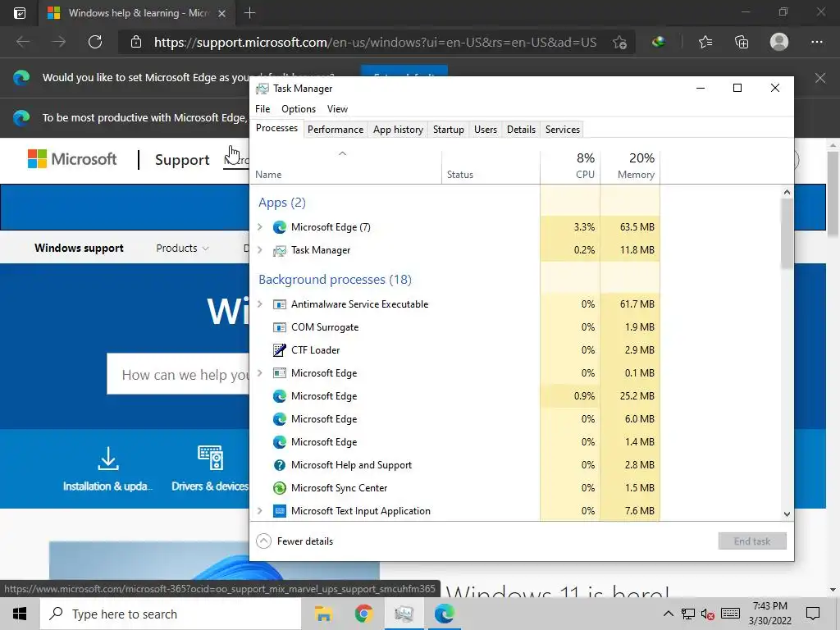
Task: Open the Drivers & devices icon
Action: [x=210, y=458]
